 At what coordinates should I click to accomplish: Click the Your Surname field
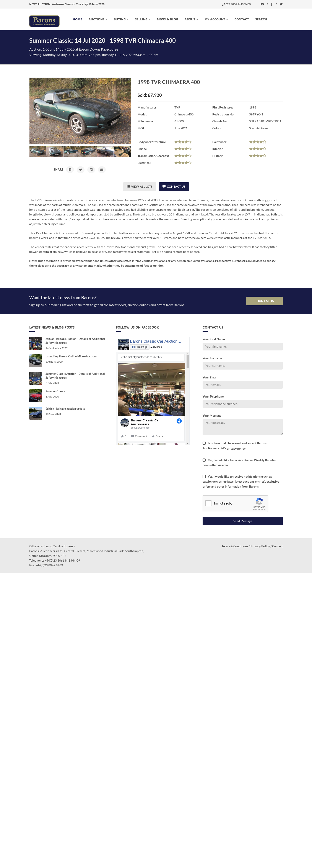[242, 366]
